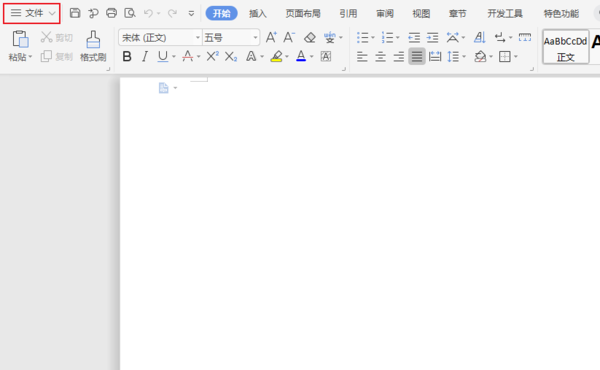This screenshot has width=600, height=370.
Task: Click the tab stops ruler icon
Action: click(525, 37)
